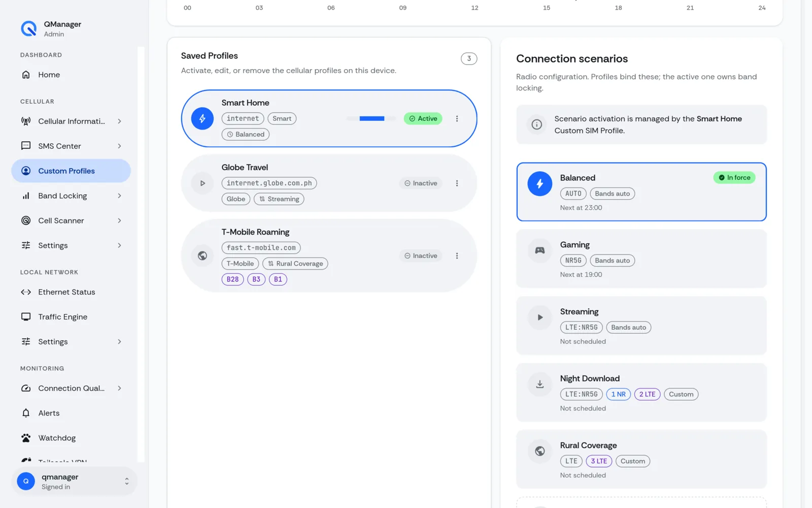The image size is (812, 508).
Task: Open the Watchdog monitoring page
Action: pyautogui.click(x=71, y=438)
